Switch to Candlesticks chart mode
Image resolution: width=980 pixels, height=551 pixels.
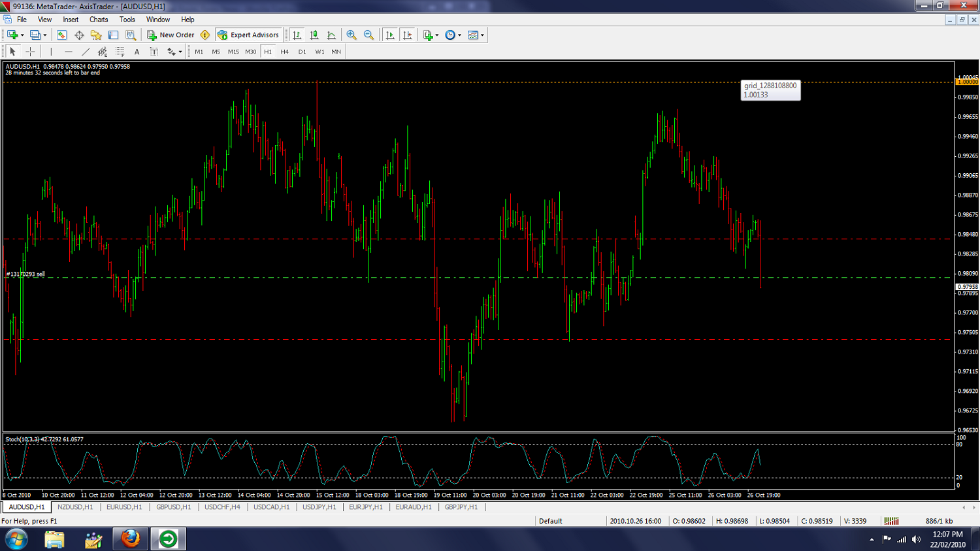(x=314, y=35)
